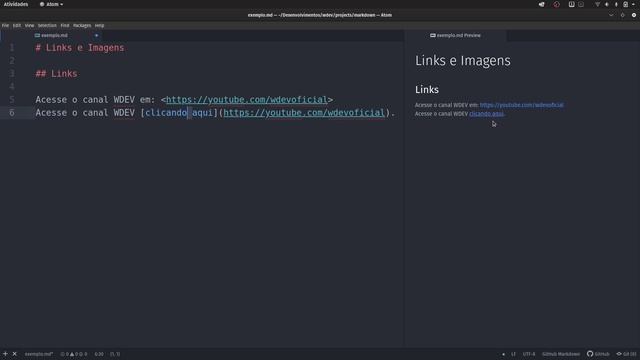
Task: Follow the youtube.com/wdevoficial link in the preview
Action: [522, 105]
